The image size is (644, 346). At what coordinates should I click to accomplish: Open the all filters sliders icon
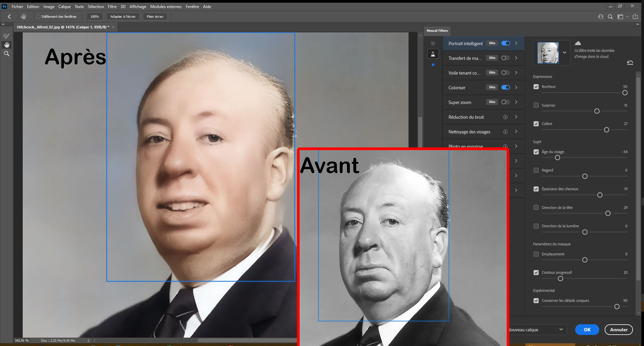pyautogui.click(x=433, y=43)
